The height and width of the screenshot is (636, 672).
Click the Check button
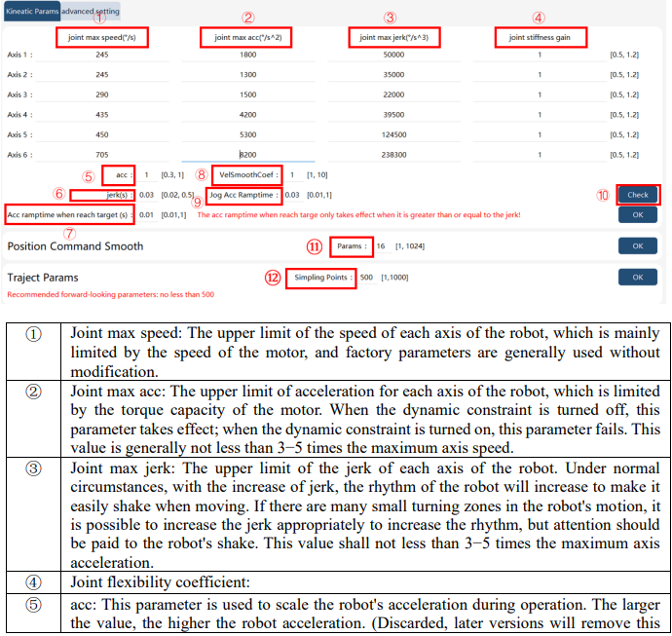(x=638, y=195)
